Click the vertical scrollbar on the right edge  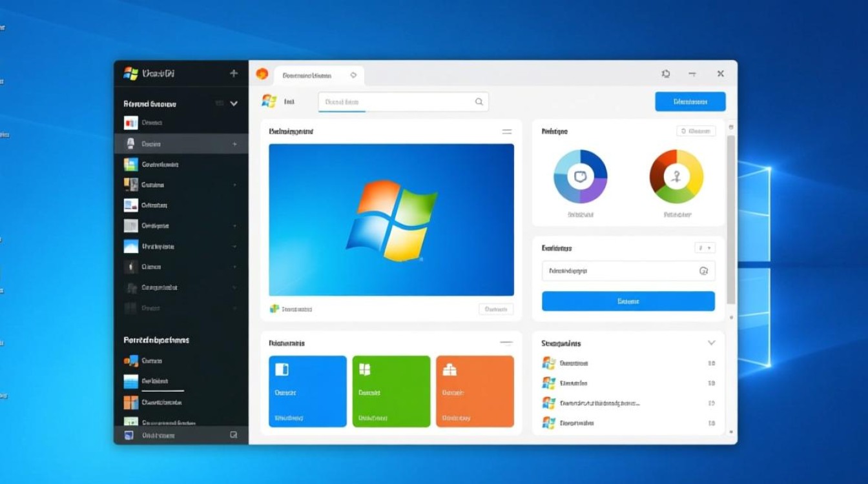click(730, 219)
